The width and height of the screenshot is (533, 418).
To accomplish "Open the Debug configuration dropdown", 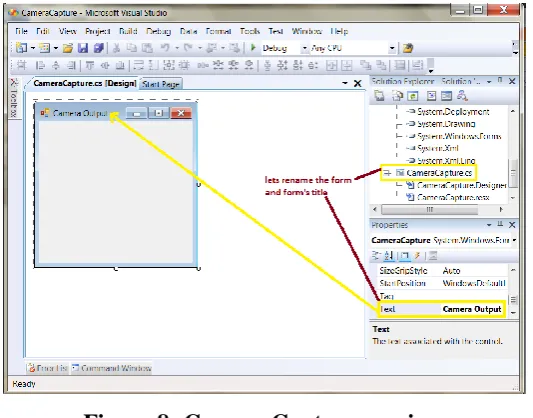I will [x=305, y=48].
